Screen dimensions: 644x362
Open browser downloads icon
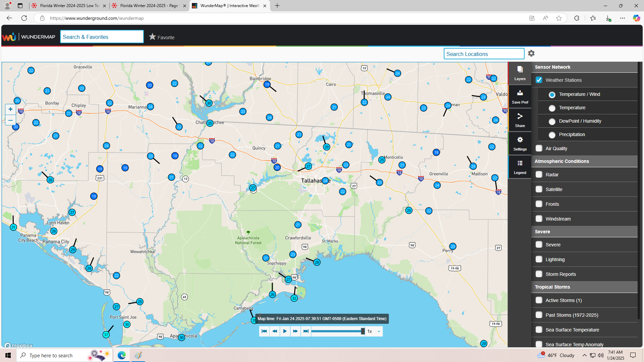coord(608,18)
